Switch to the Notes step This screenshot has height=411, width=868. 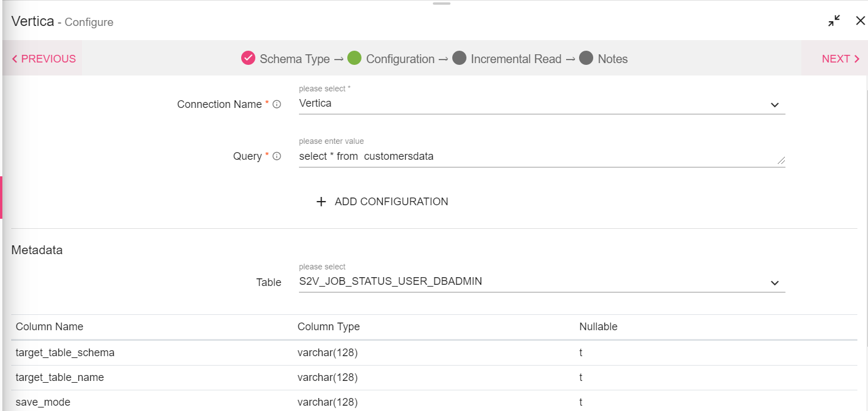(x=613, y=59)
